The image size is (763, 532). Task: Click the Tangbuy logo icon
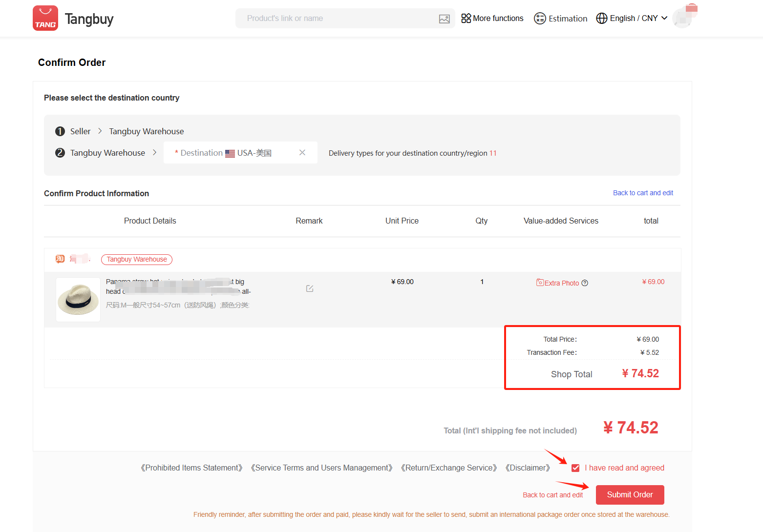(45, 19)
